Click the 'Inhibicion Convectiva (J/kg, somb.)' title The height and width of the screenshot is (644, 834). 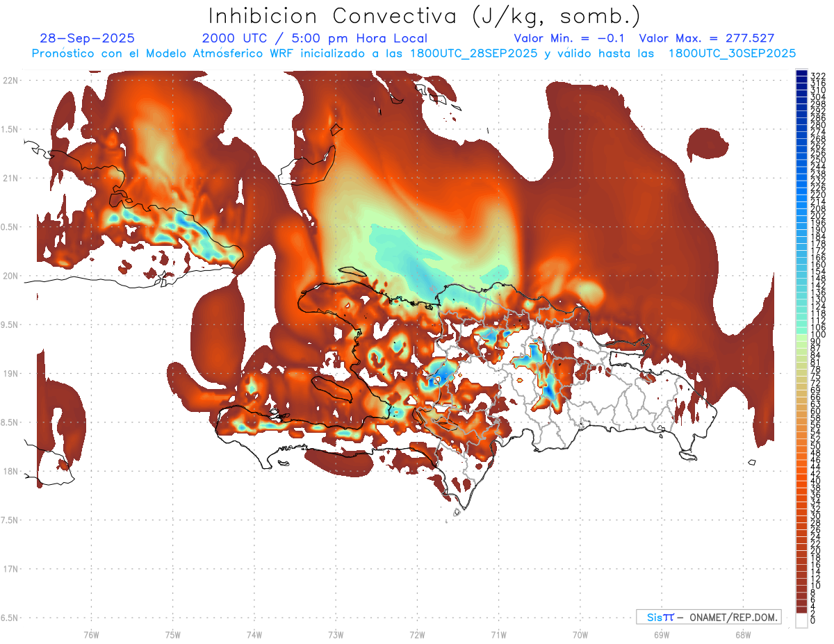click(425, 17)
